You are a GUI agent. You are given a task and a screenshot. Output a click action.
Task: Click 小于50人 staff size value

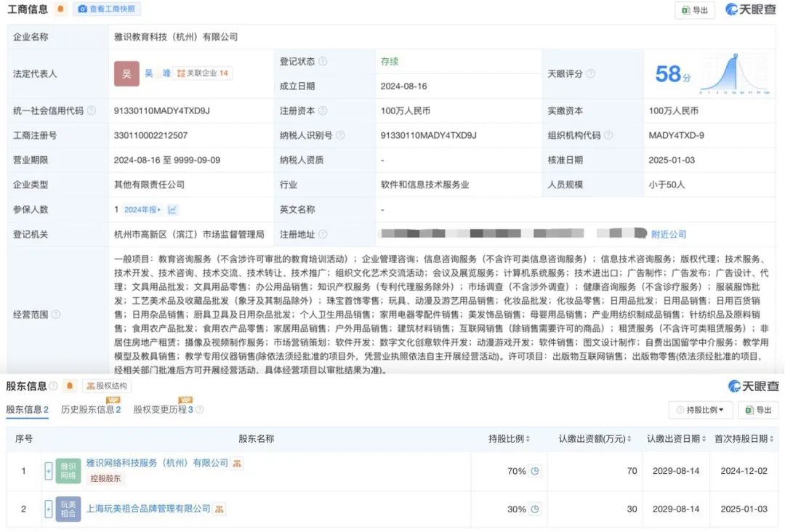(x=667, y=185)
